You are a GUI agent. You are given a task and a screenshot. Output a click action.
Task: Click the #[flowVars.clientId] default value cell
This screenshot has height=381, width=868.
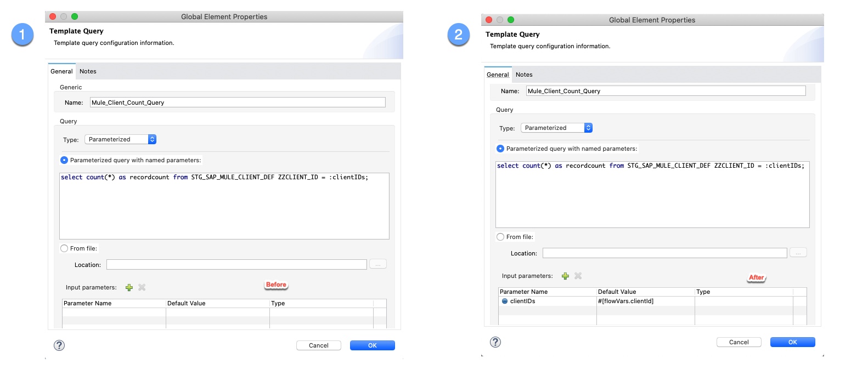click(x=625, y=301)
